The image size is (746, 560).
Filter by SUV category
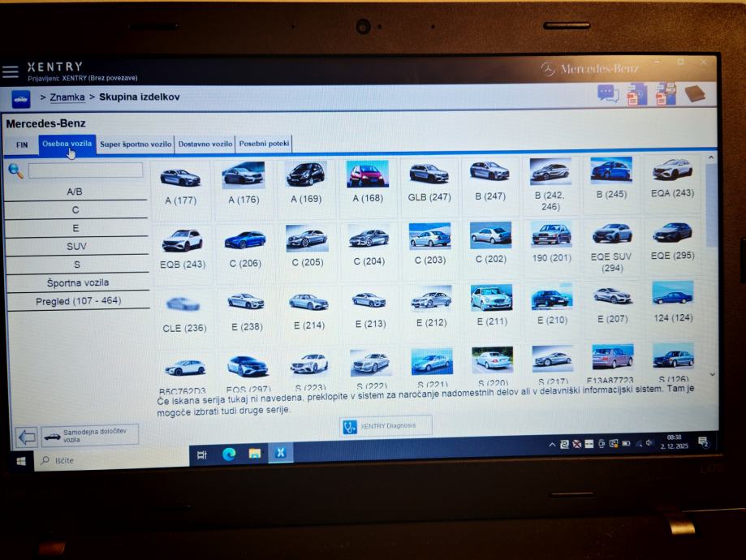tap(77, 246)
